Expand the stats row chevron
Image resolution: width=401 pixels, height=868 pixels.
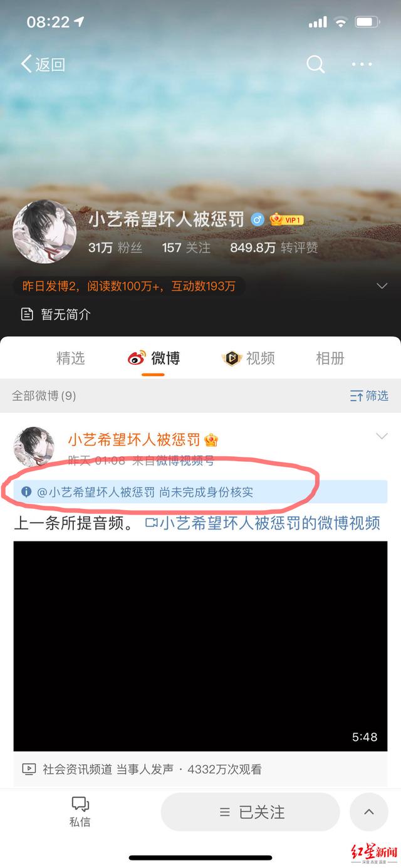(382, 286)
